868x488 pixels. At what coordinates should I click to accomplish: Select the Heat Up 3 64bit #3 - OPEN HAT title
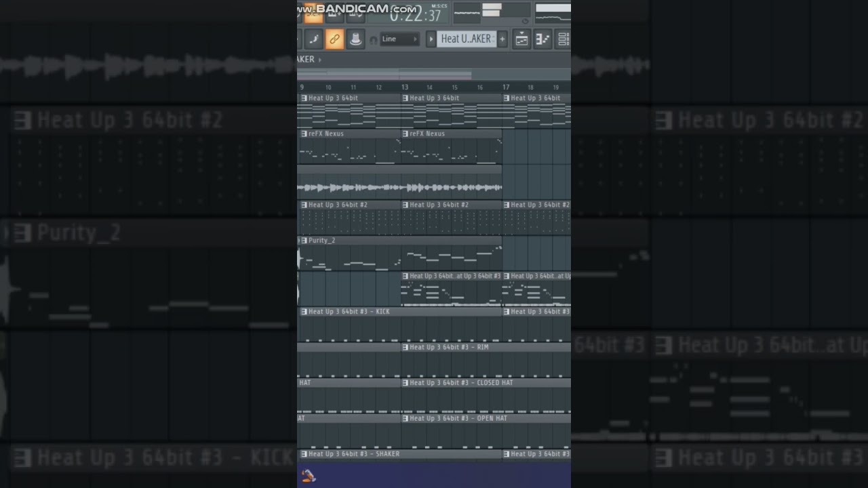[x=458, y=418]
